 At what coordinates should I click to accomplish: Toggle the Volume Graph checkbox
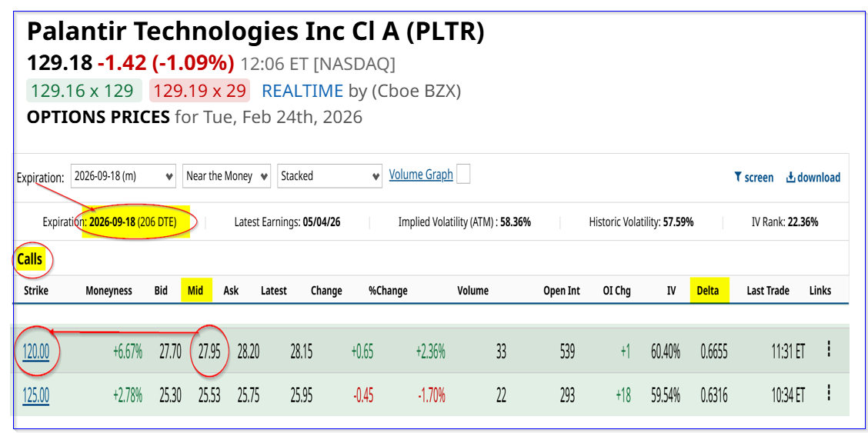click(463, 175)
